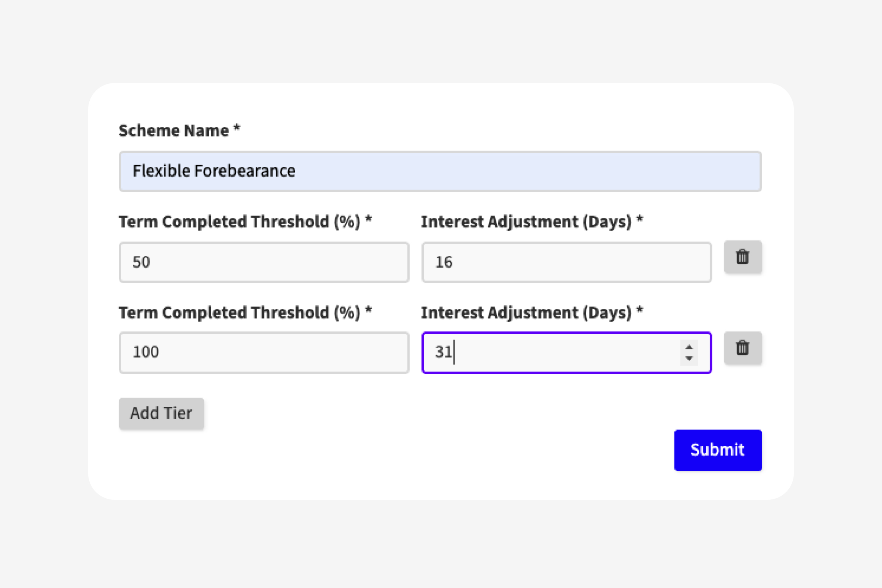Image resolution: width=882 pixels, height=588 pixels.
Task: Click the required asterisk beside first Interest Adjustment label
Action: tap(639, 219)
